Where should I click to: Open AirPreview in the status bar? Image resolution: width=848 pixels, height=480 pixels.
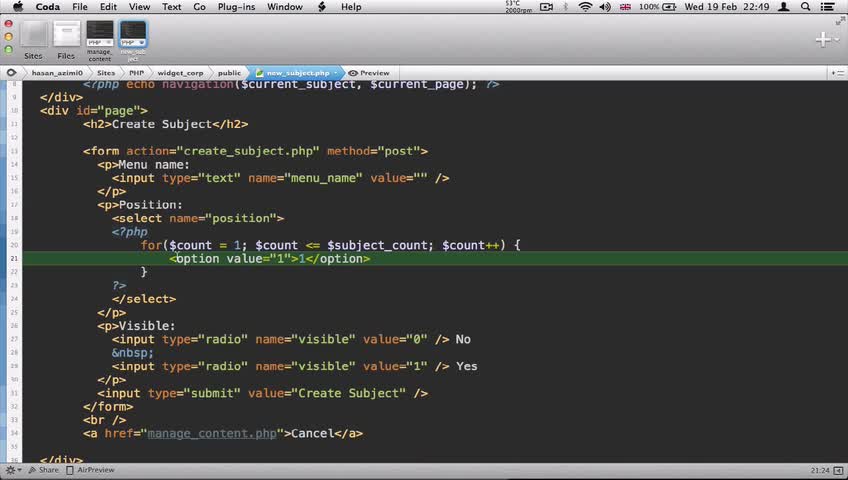coord(90,470)
